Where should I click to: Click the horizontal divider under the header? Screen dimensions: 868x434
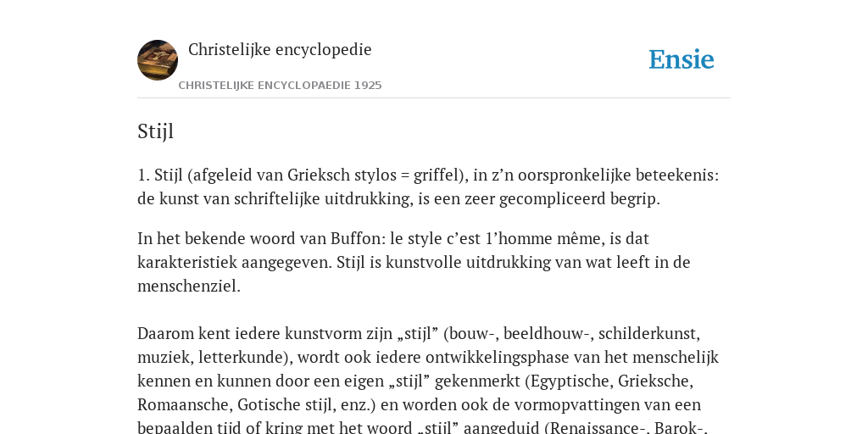pyautogui.click(x=434, y=98)
